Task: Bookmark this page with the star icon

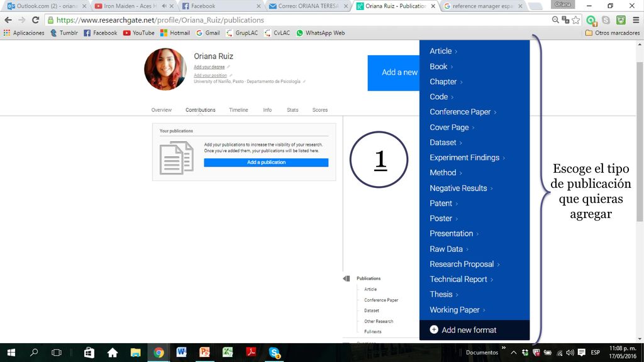Action: 576,20
